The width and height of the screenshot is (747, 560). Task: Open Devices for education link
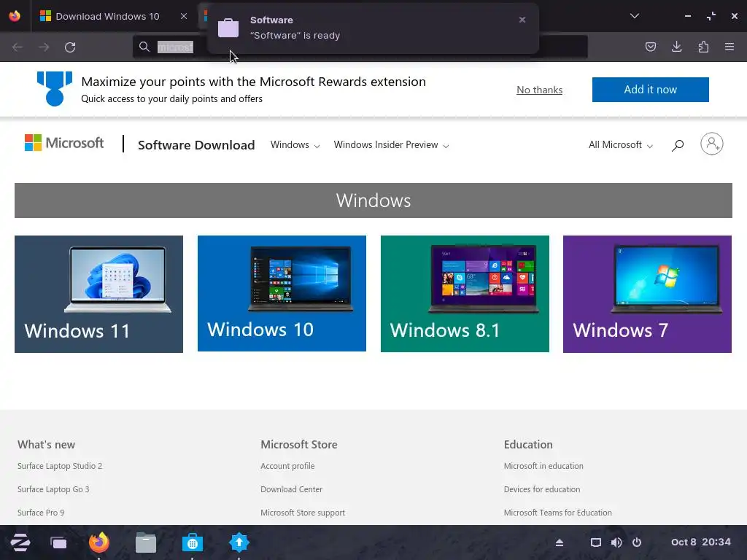click(x=542, y=489)
